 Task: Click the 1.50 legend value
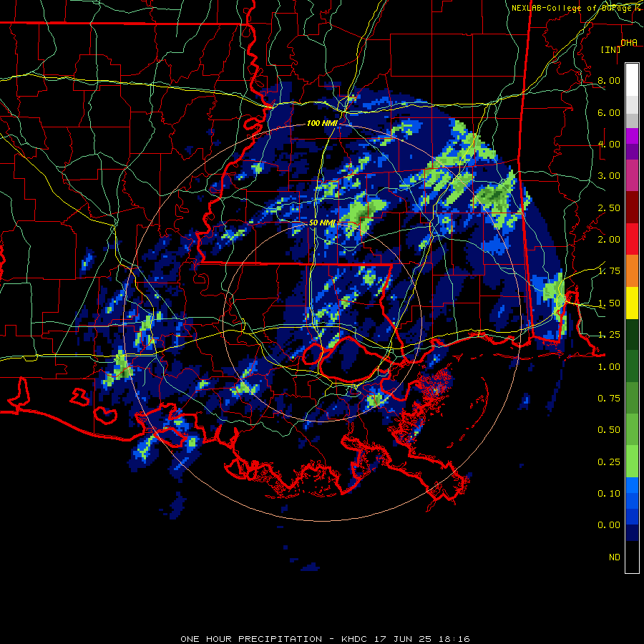pyautogui.click(x=609, y=303)
